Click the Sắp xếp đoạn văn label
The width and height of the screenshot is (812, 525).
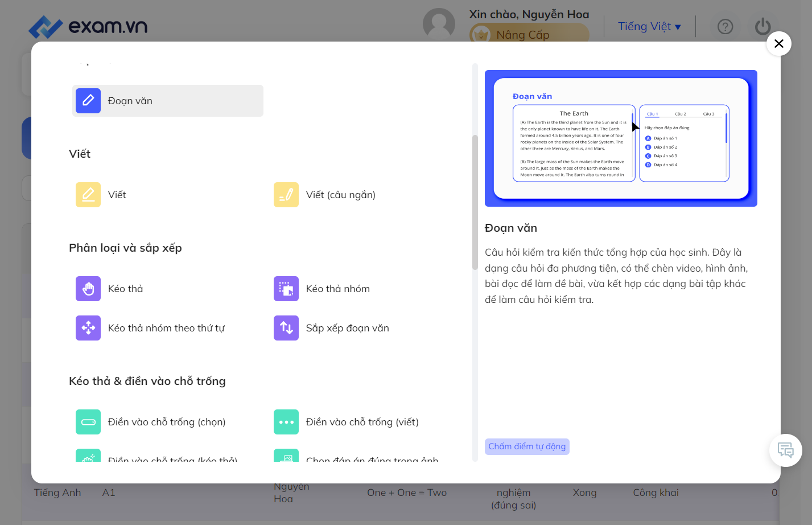(x=348, y=328)
